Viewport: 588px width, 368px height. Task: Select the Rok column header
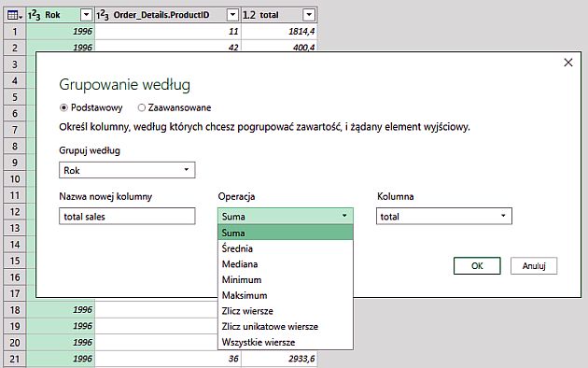point(60,15)
